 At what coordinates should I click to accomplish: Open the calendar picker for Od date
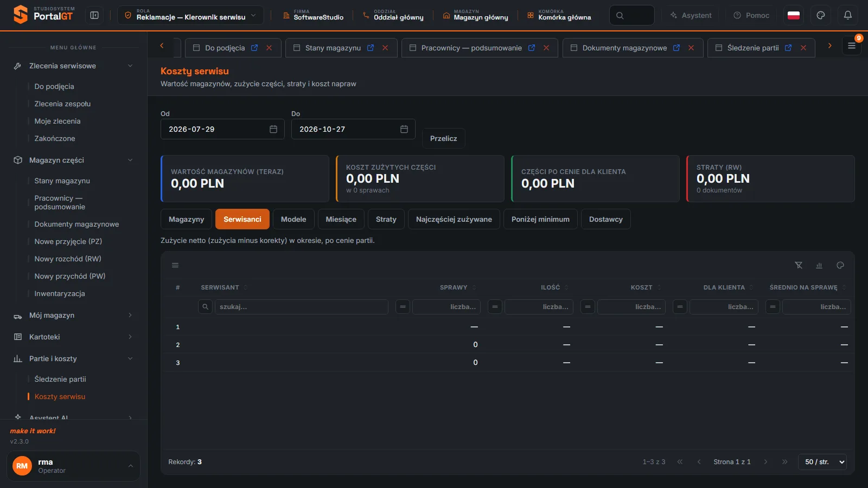273,129
